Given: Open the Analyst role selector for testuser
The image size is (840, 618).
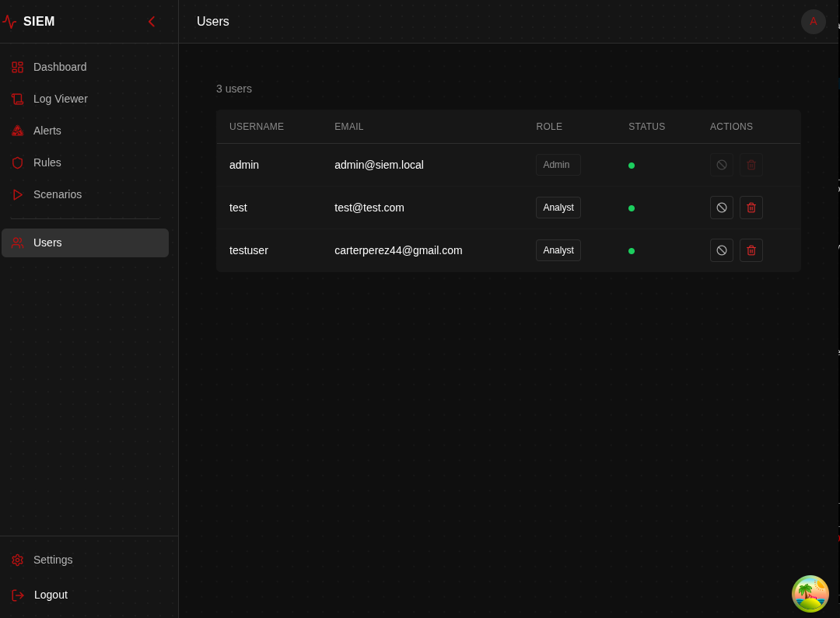Looking at the screenshot, I should 558,250.
